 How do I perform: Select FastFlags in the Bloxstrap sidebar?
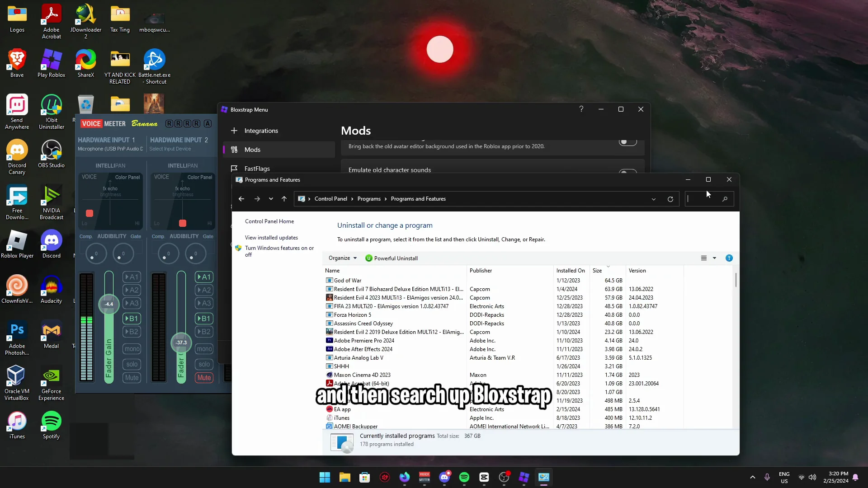click(256, 168)
